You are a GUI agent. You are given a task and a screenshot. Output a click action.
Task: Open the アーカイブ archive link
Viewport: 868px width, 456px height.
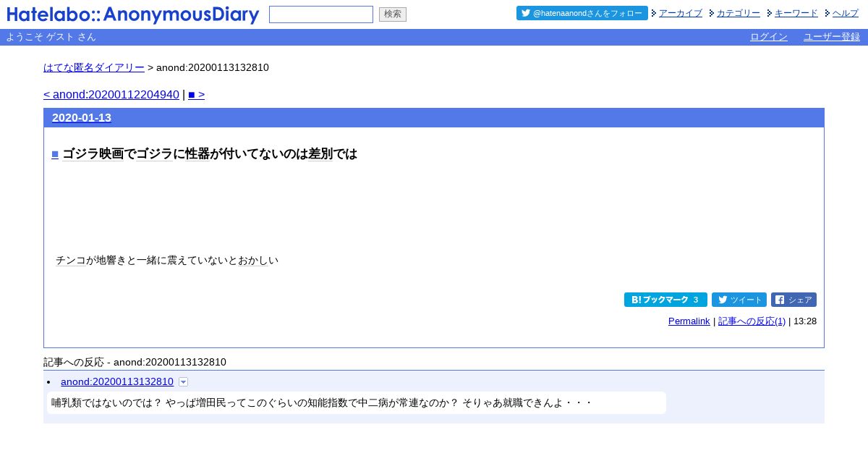click(681, 13)
